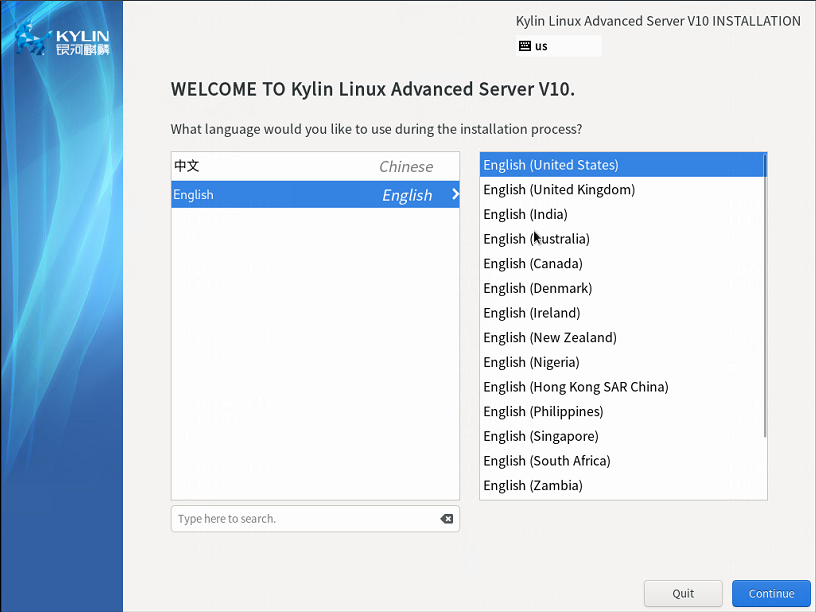Screen dimensions: 816x612
Task: Click the Kylin logo in sidebar
Action: click(62, 40)
